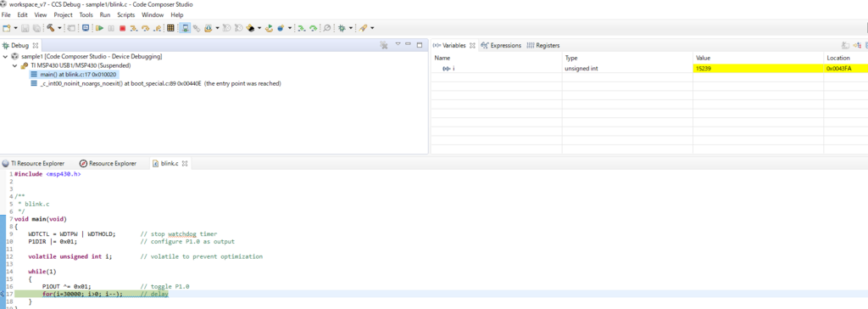This screenshot has height=309, width=868.
Task: Open the Help menu
Action: click(x=177, y=15)
